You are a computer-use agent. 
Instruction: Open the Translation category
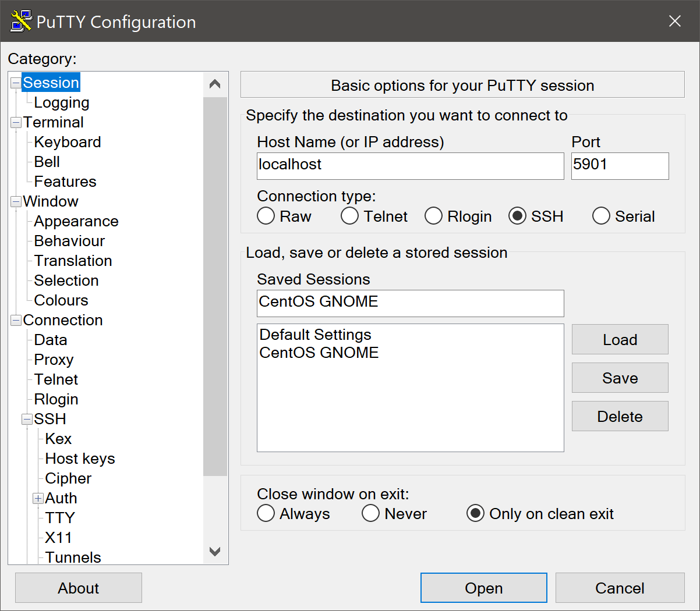click(73, 261)
